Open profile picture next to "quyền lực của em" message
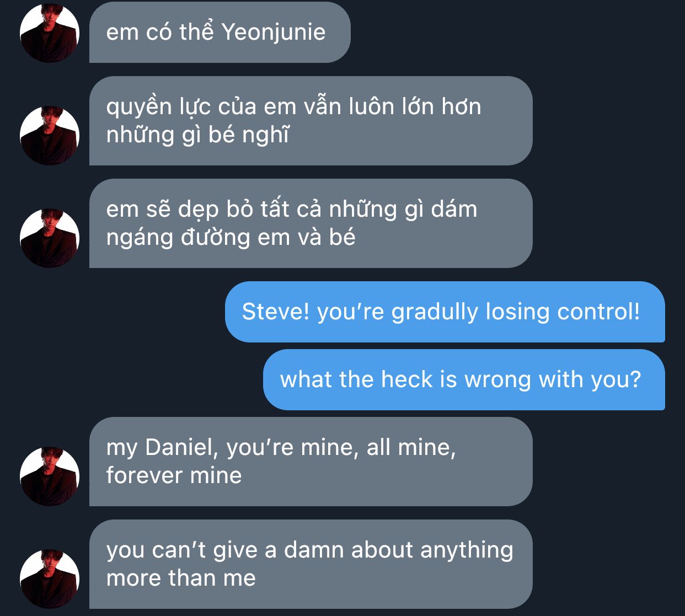685x616 pixels. [50, 136]
